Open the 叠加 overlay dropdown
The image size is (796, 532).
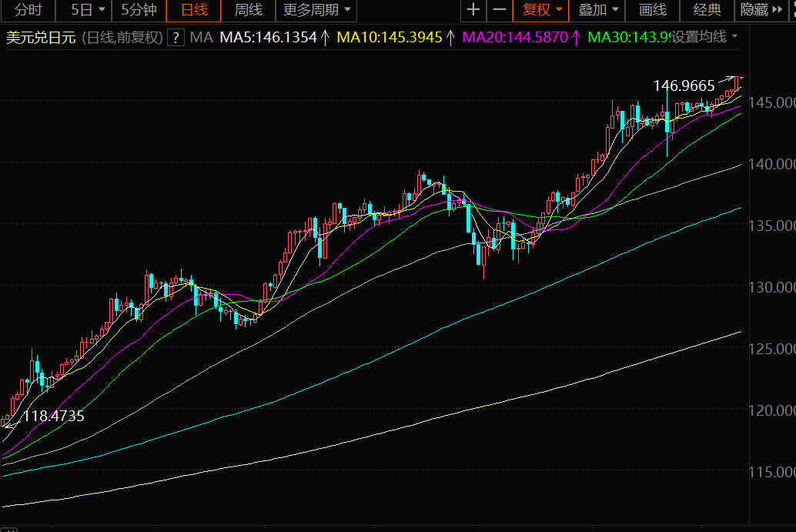597,10
